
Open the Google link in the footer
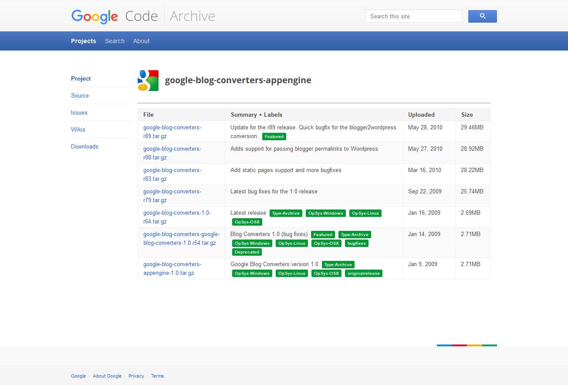tap(78, 376)
